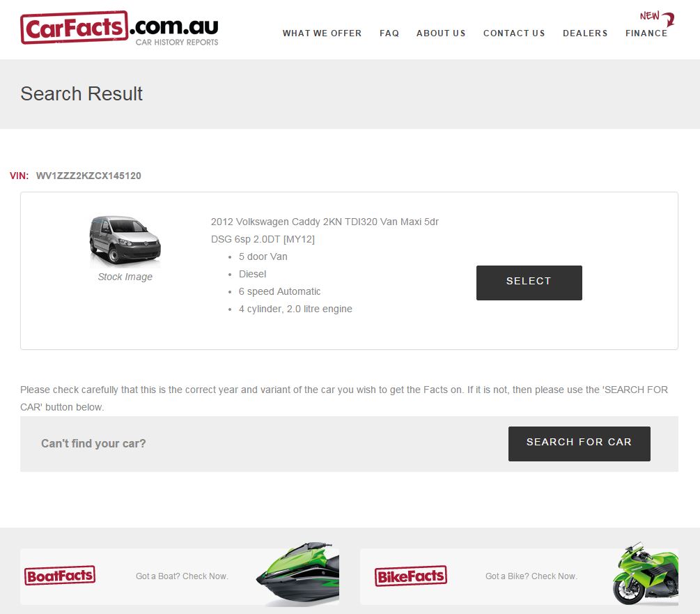Navigate to Contact Us
The image size is (700, 614).
click(514, 33)
